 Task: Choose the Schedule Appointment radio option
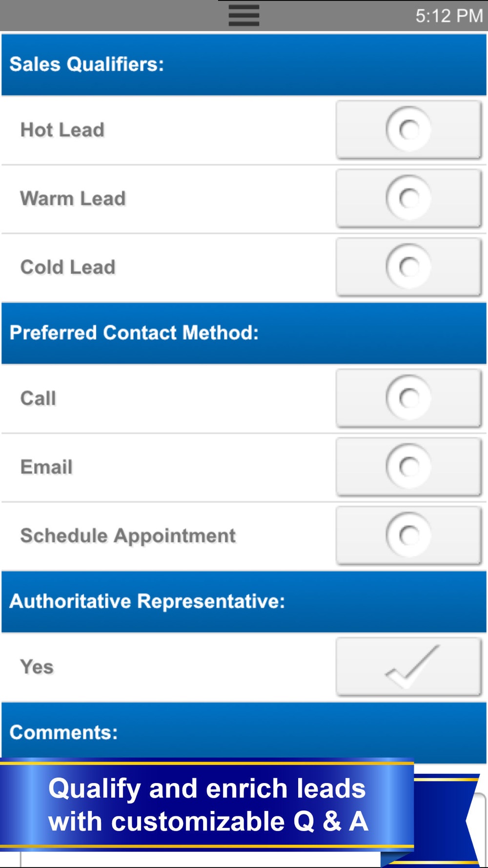click(408, 536)
